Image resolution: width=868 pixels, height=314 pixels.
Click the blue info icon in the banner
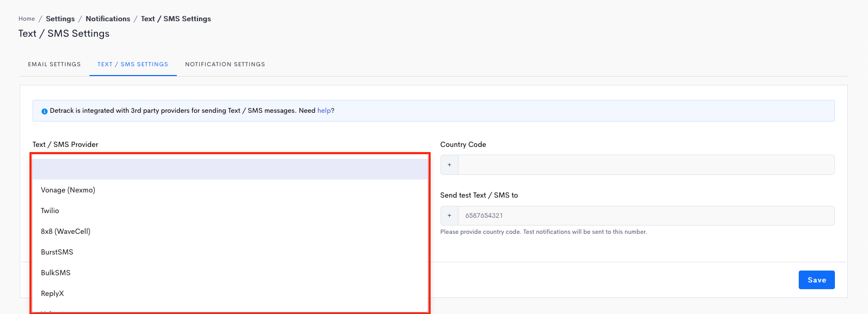[x=44, y=111]
